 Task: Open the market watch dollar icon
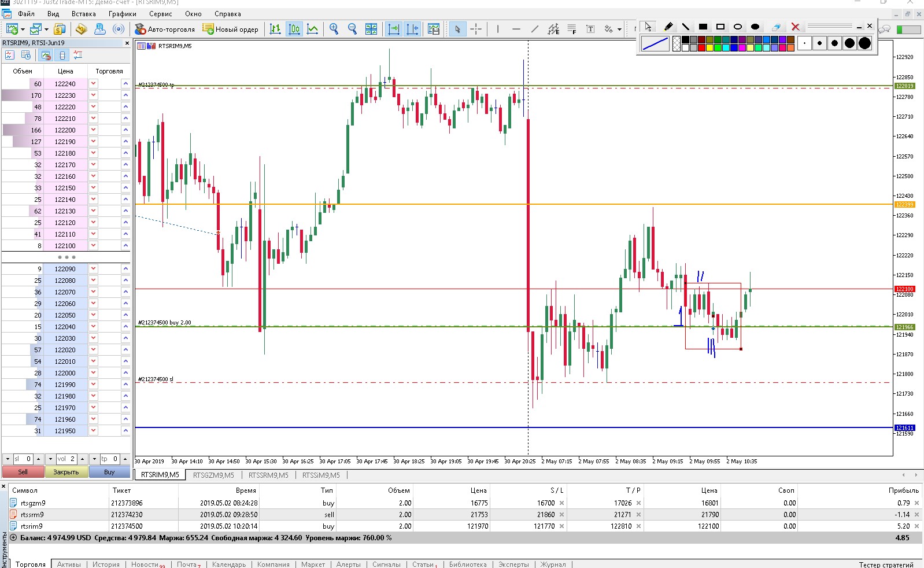[59, 29]
